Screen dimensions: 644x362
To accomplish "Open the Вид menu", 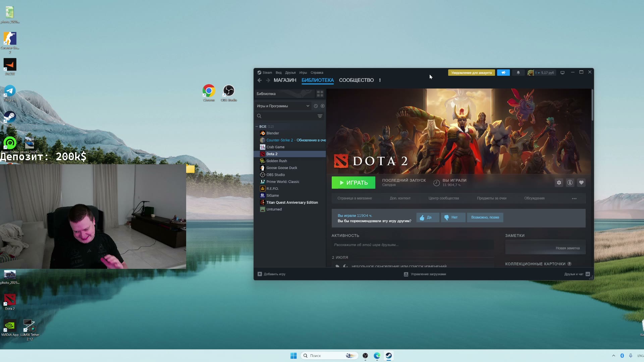I will 279,73.
